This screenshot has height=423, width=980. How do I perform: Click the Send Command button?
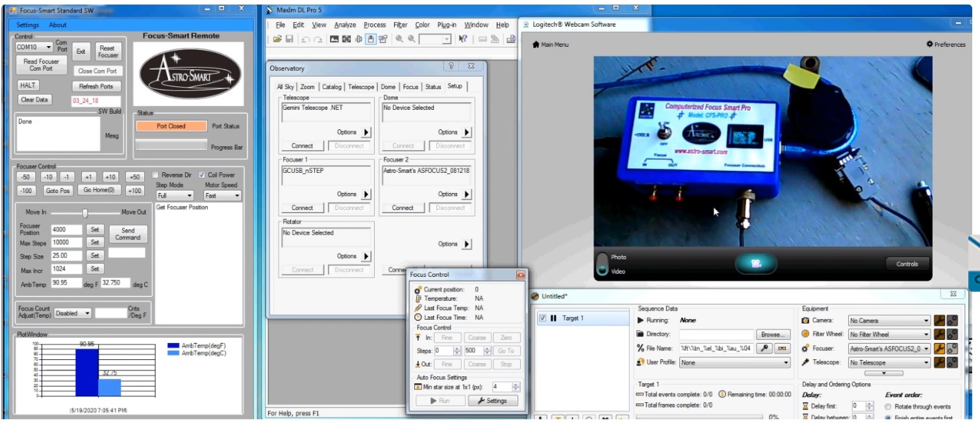coord(128,234)
